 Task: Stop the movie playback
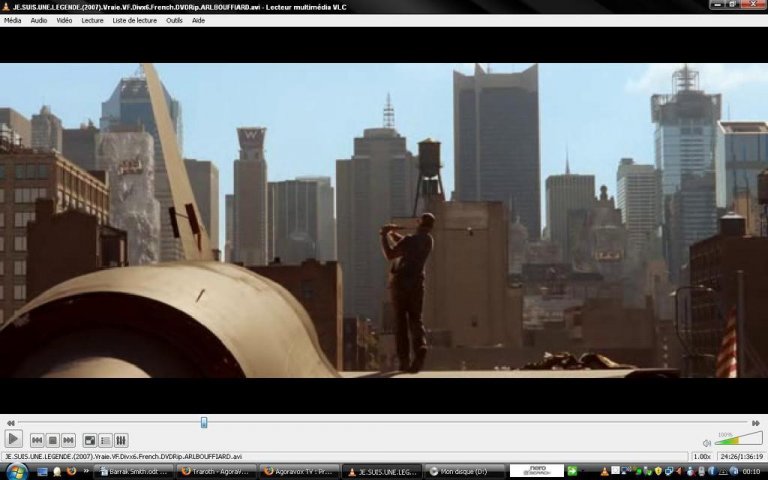click(x=52, y=440)
